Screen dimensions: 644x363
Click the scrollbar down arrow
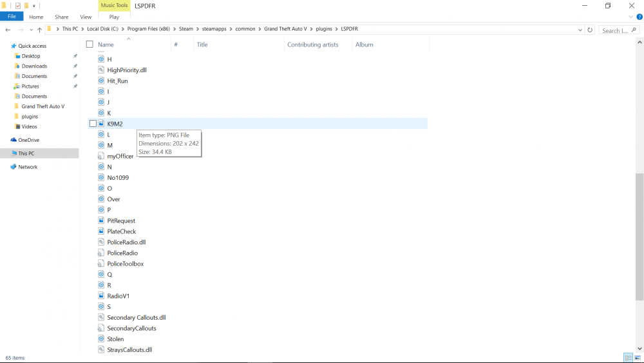pos(639,348)
